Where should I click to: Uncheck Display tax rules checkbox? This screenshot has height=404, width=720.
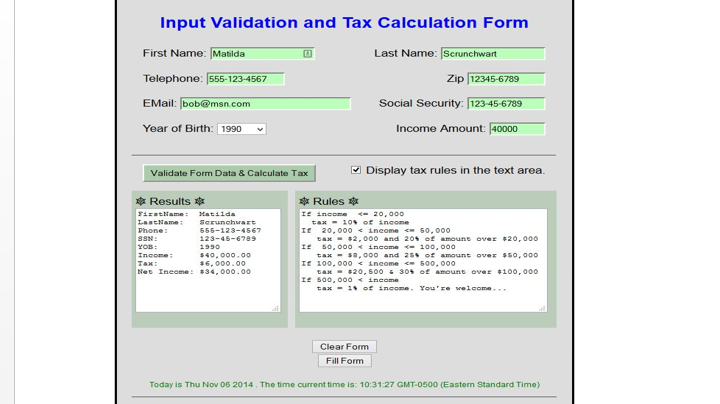[356, 170]
